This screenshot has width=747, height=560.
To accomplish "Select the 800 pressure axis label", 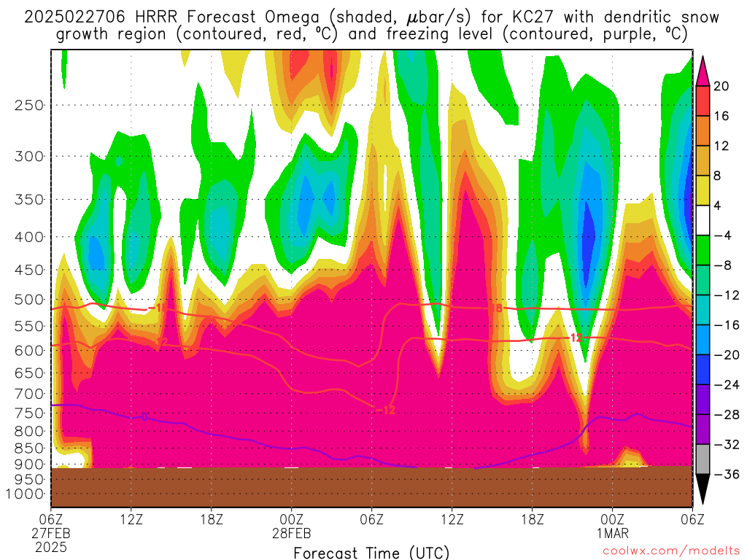I will pos(29,432).
